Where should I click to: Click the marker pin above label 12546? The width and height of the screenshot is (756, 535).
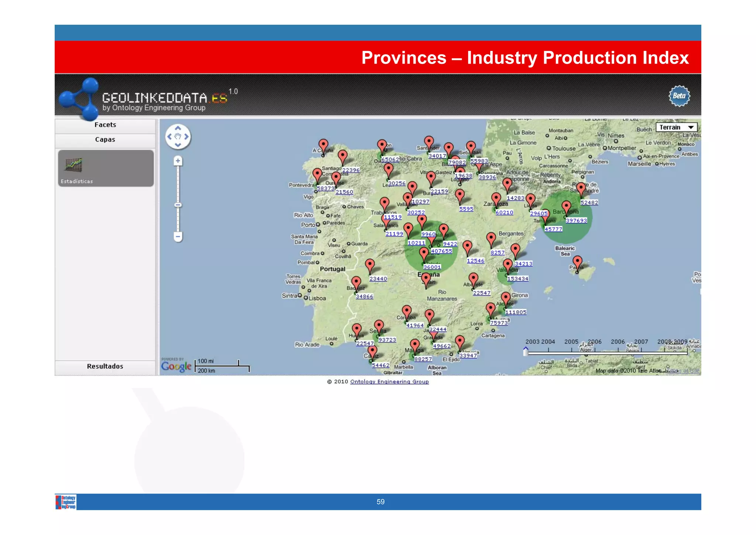click(468, 249)
